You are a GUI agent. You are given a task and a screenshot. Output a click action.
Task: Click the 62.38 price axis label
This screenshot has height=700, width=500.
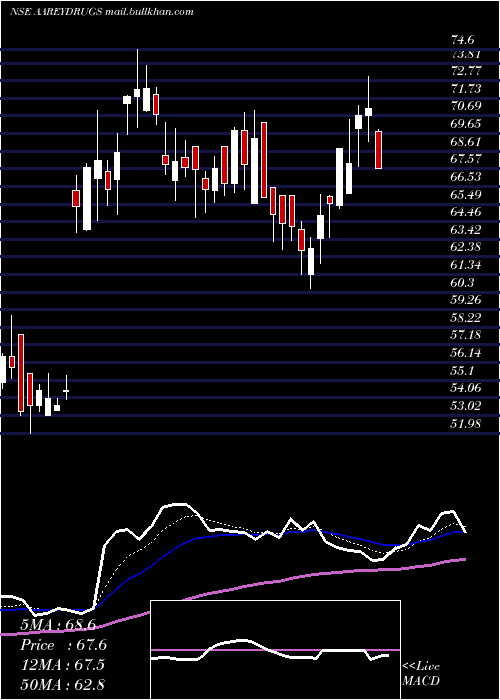point(467,248)
